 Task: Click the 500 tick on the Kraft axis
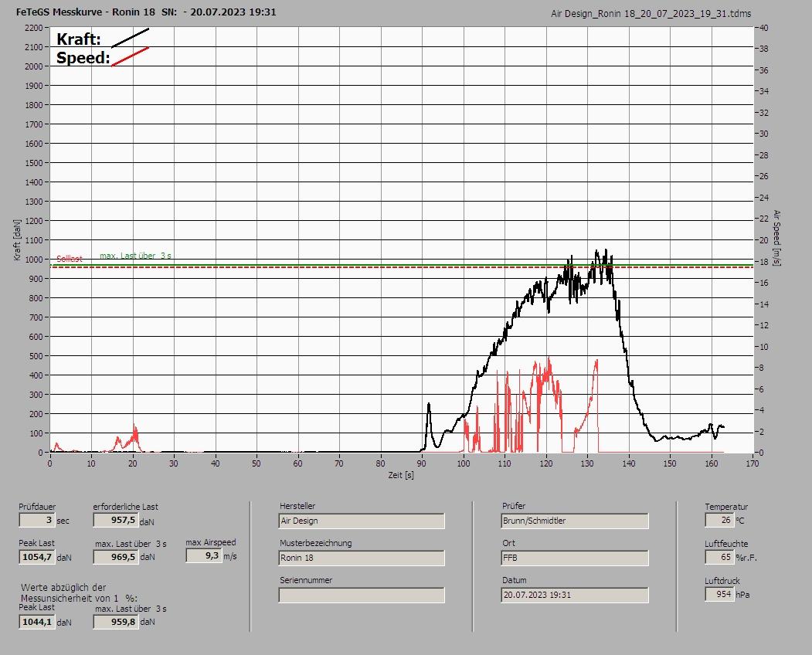pyautogui.click(x=36, y=356)
